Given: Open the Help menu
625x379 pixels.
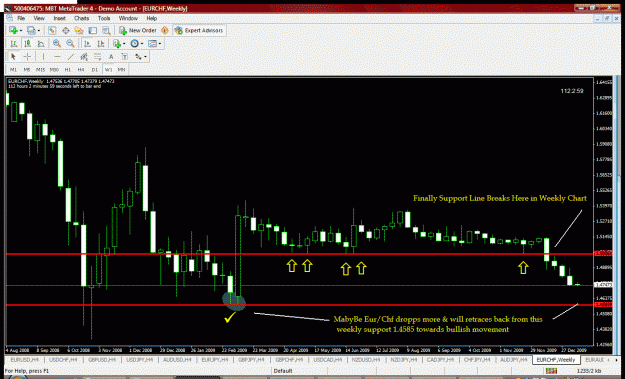Looking at the screenshot, I should tap(151, 18).
